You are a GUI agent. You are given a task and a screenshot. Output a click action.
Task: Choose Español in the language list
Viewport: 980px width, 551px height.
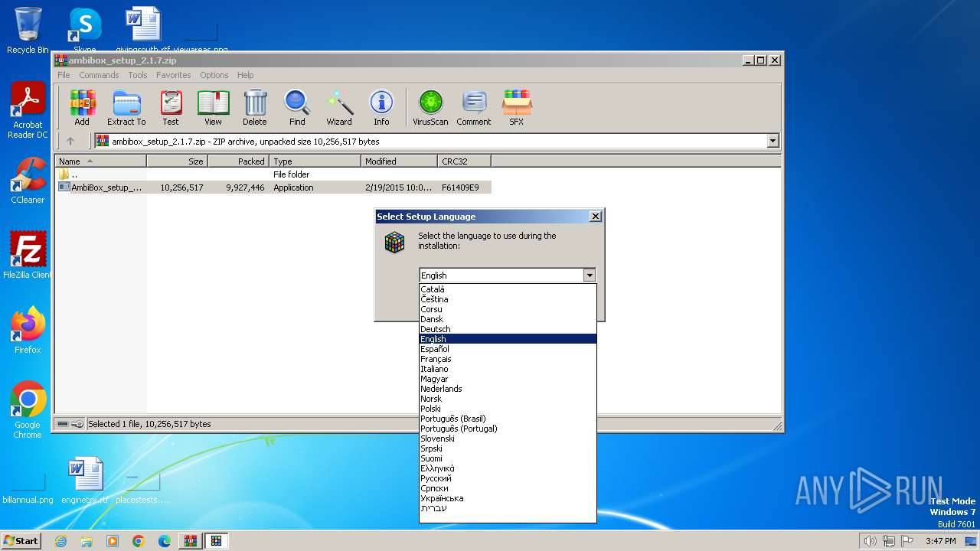[x=508, y=349]
